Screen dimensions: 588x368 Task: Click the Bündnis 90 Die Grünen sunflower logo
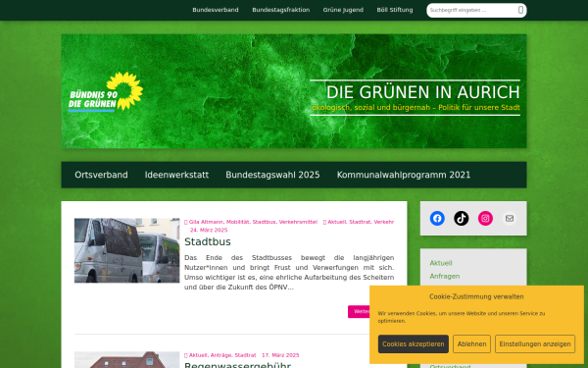click(x=106, y=92)
